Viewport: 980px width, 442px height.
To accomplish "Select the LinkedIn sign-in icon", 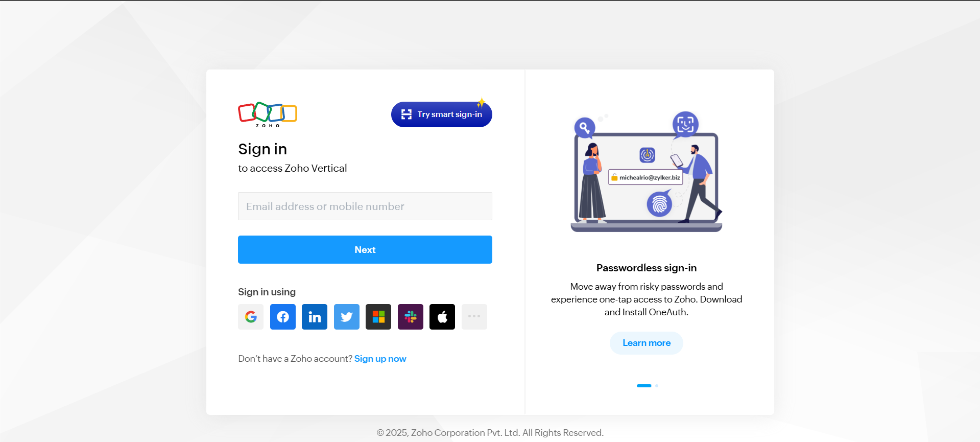I will click(315, 317).
